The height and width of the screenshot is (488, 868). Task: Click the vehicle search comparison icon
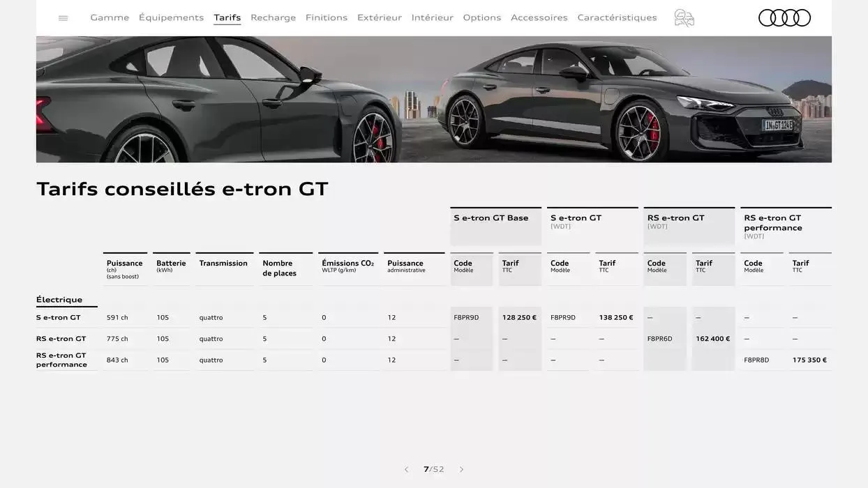click(x=684, y=15)
